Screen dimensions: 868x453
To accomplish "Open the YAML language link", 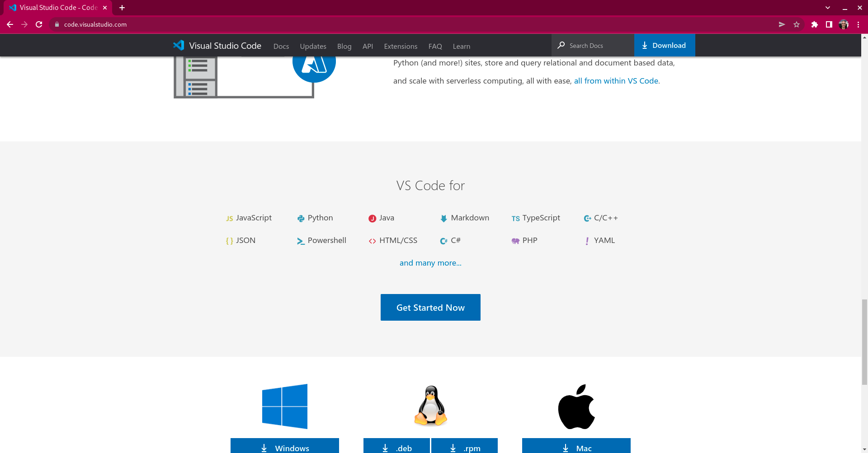I will pyautogui.click(x=604, y=240).
